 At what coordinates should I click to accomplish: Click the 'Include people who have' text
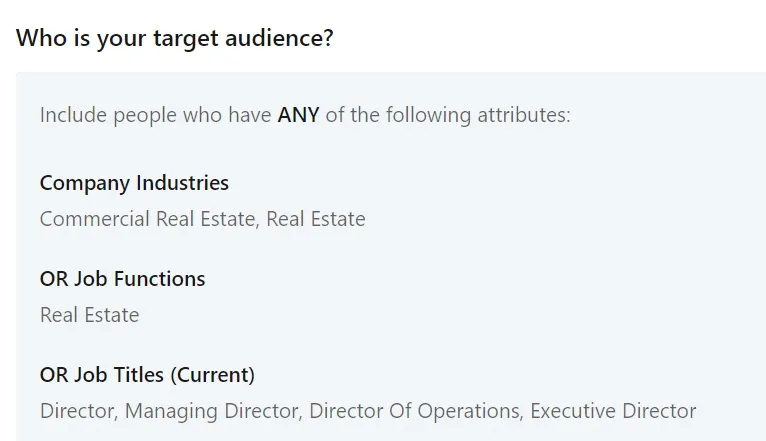click(x=155, y=115)
